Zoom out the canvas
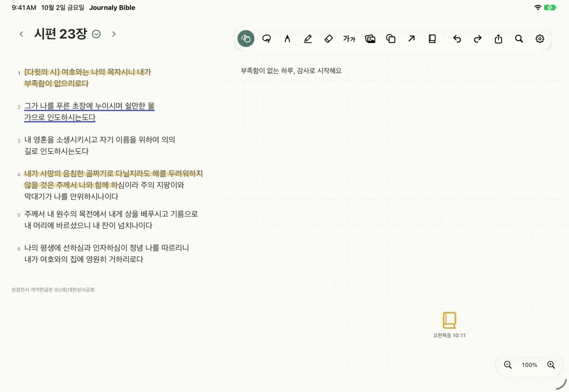This screenshot has width=569, height=392. [x=508, y=365]
